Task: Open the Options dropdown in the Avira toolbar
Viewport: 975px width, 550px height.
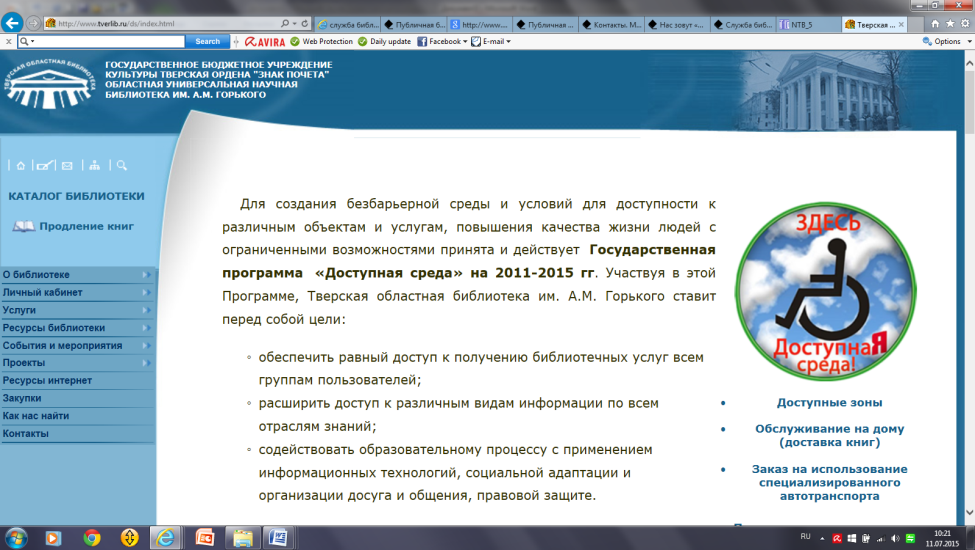Action: [x=944, y=42]
